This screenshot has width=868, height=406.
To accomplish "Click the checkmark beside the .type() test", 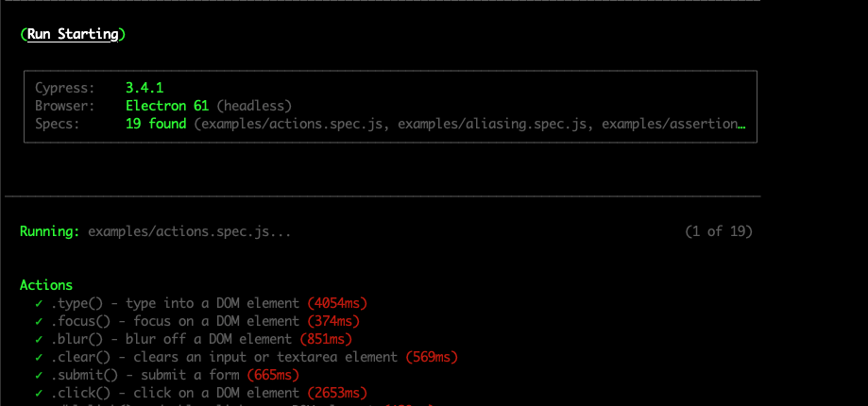I will click(x=39, y=303).
